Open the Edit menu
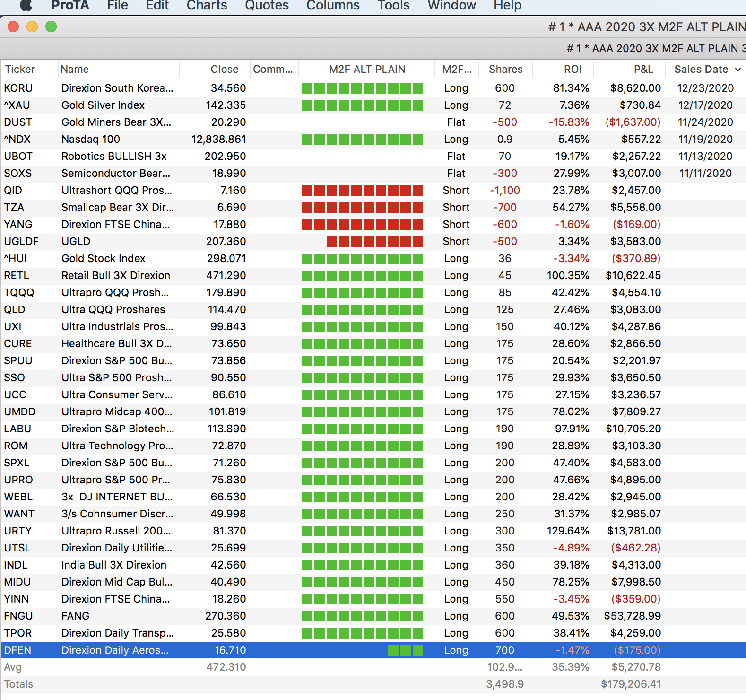Viewport: 746px width, 700px height. [x=157, y=5]
